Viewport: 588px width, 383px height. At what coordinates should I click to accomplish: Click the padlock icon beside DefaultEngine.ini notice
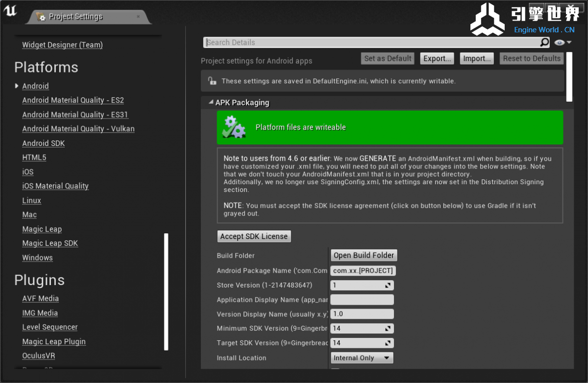tap(212, 81)
